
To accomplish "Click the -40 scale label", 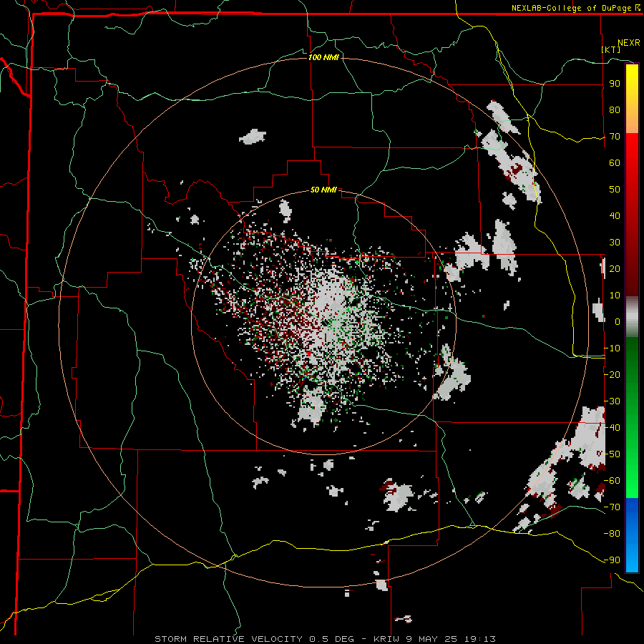I will tap(613, 428).
